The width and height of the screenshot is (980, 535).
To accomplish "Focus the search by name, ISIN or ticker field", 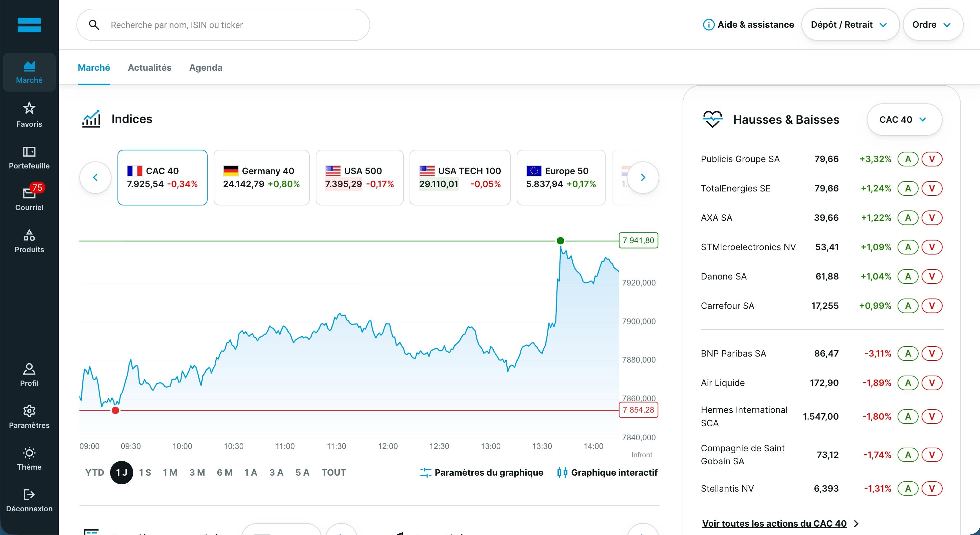I will point(223,25).
